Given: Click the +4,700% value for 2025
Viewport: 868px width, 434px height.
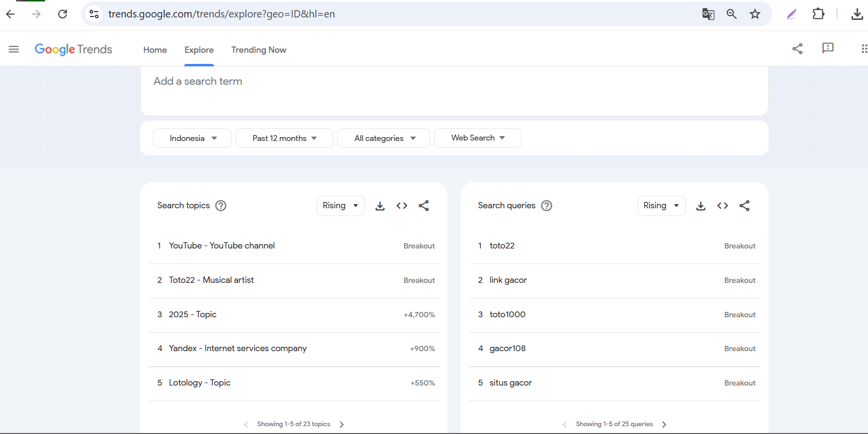Looking at the screenshot, I should point(419,315).
